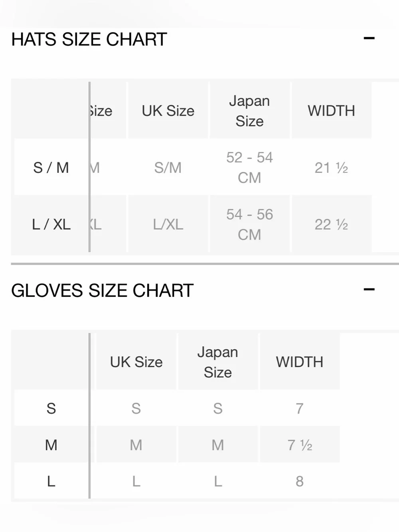Collapse the Hats Size Chart section
Viewport: 399px width, 532px height.
[x=369, y=38]
